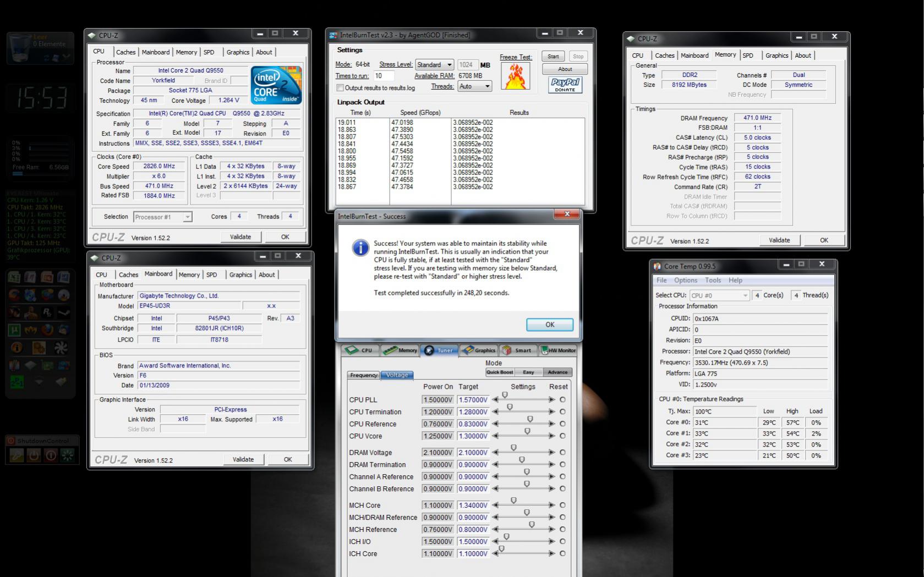Select the Reset radio for ICH I/O
Image resolution: width=924 pixels, height=577 pixels.
click(562, 542)
